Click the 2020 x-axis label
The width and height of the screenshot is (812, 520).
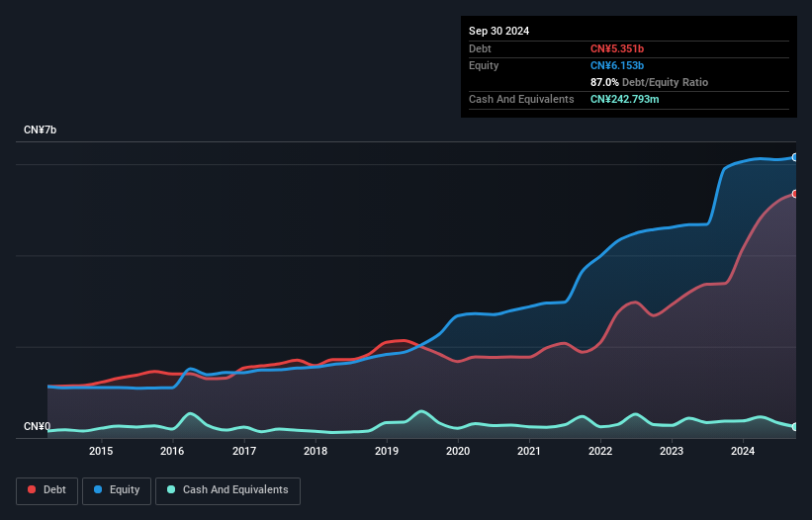[x=458, y=451]
